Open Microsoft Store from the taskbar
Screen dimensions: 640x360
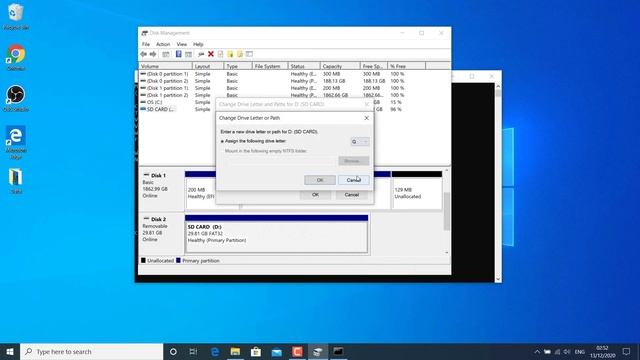[256, 351]
